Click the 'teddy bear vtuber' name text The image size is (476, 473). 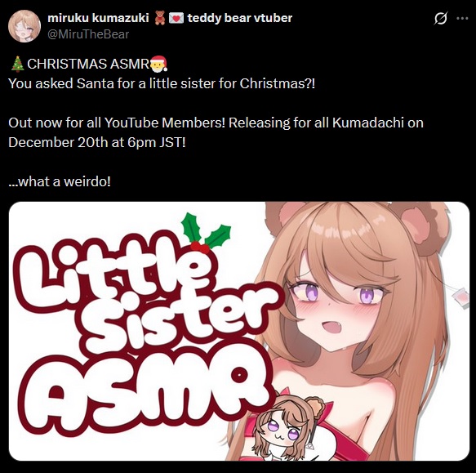(240, 18)
